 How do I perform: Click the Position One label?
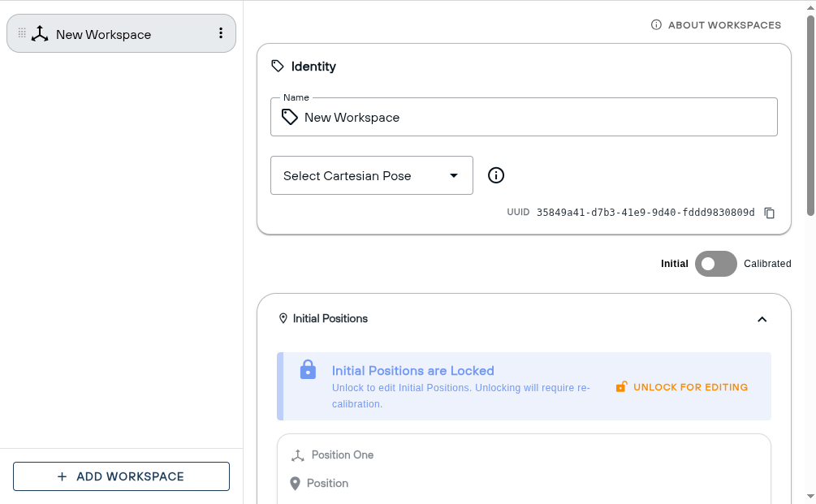343,455
